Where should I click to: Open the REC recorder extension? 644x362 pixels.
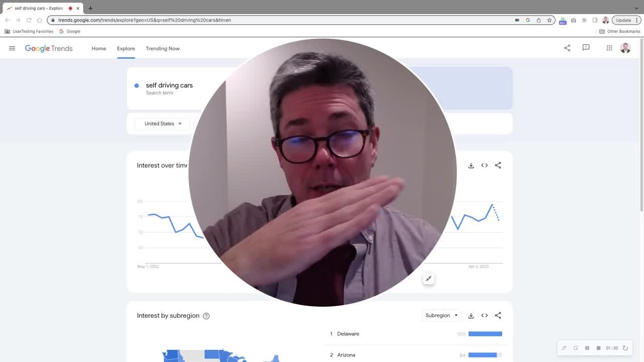[x=562, y=21]
